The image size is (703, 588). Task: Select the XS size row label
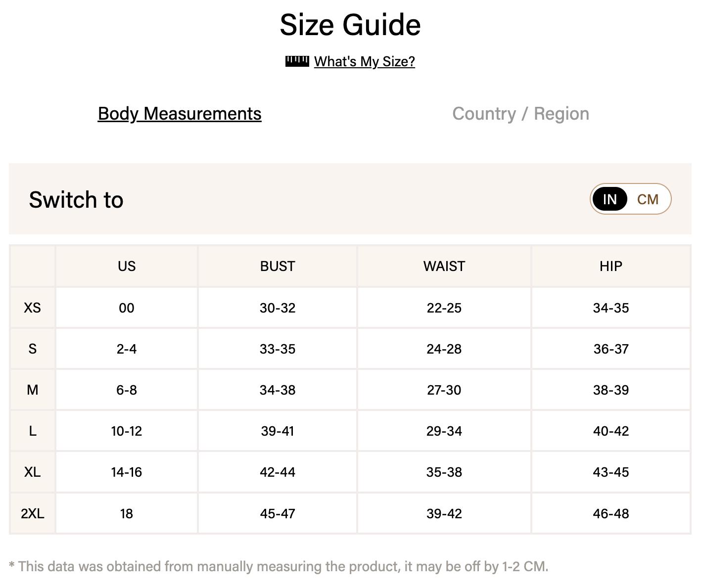(x=32, y=307)
